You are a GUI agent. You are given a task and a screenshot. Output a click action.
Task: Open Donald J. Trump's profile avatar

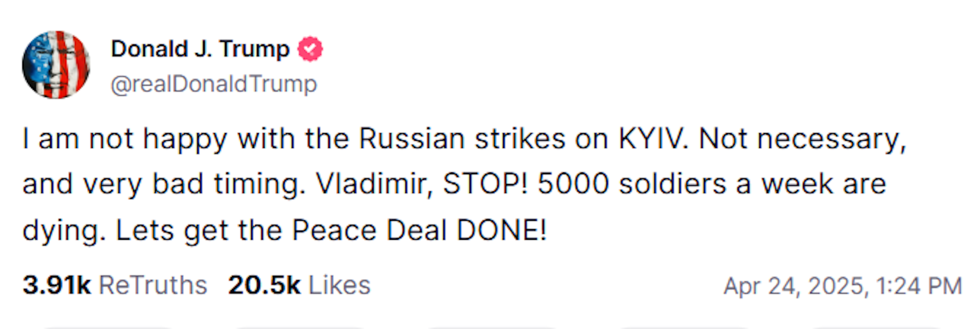click(x=56, y=65)
